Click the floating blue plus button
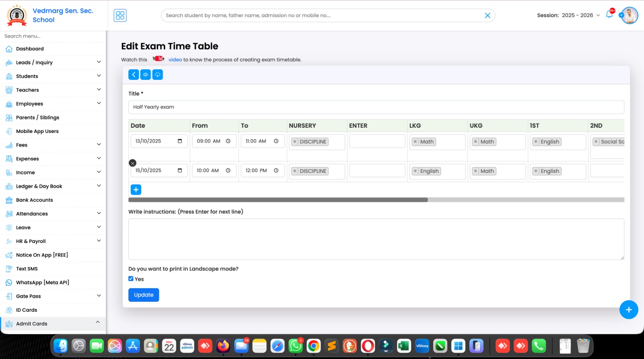 (x=629, y=310)
